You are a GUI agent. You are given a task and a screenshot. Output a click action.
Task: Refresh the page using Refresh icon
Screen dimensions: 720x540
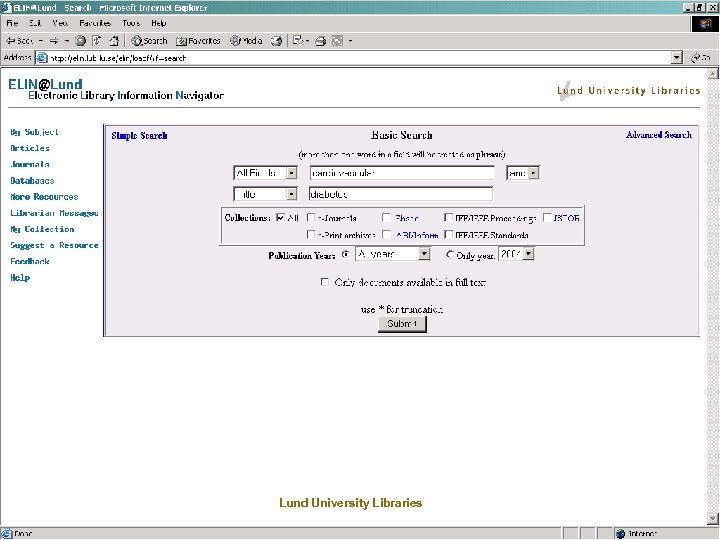(97, 41)
